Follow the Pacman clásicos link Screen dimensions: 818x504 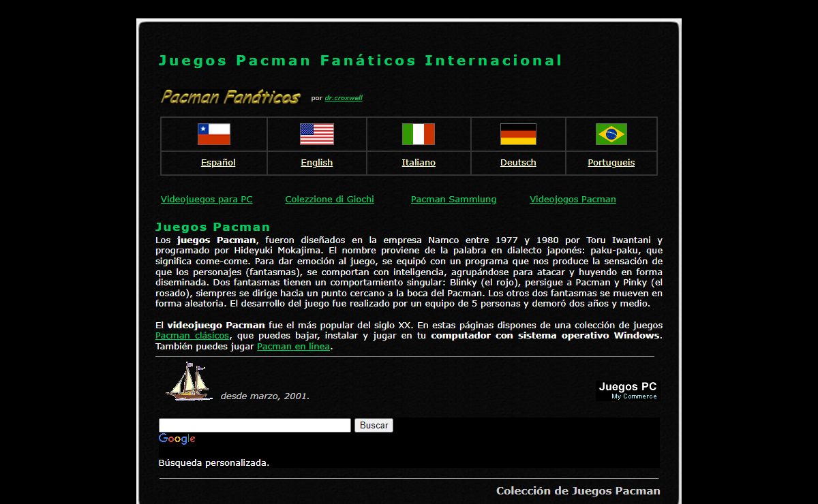pyautogui.click(x=192, y=336)
